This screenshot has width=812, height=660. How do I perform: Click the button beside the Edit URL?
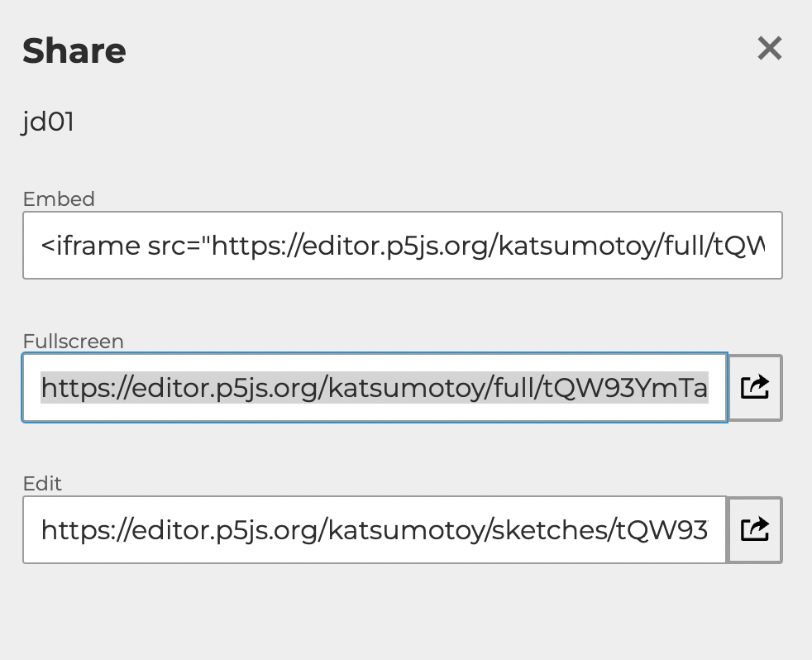[755, 529]
